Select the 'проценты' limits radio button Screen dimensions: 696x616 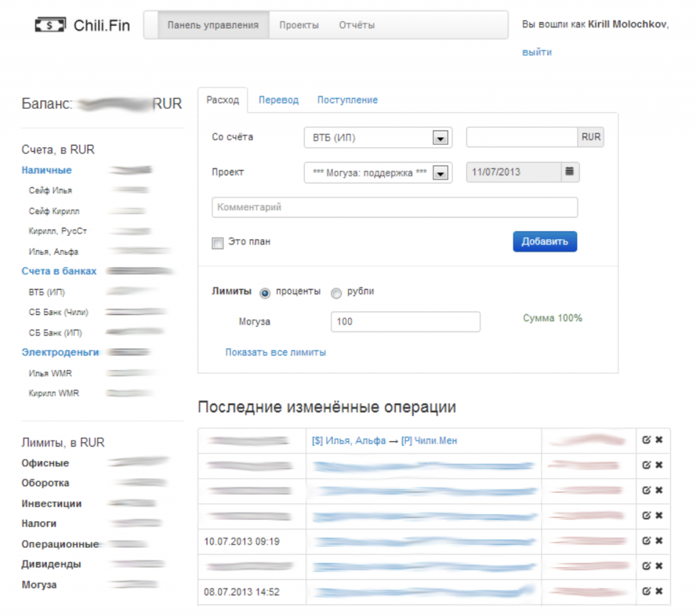point(264,293)
